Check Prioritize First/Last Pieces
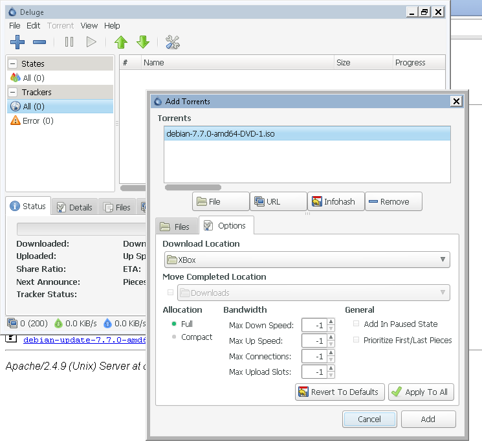 point(356,340)
